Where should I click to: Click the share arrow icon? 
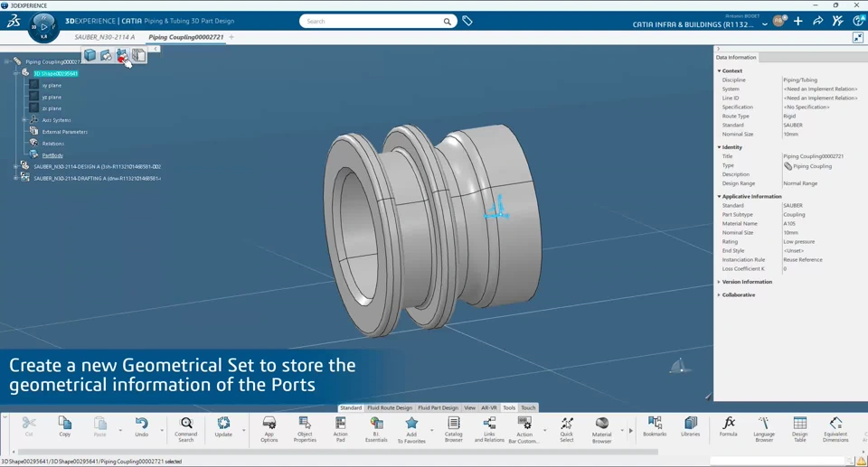(817, 21)
